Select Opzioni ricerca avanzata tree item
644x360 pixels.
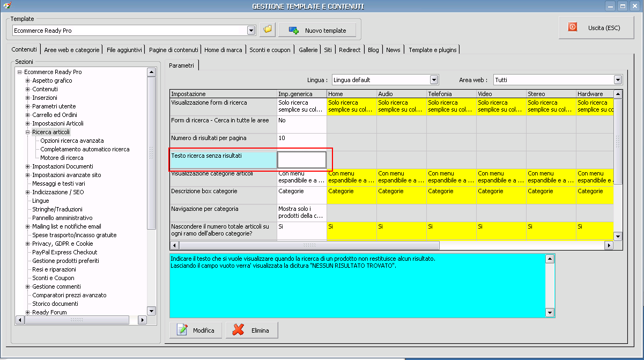(x=72, y=141)
